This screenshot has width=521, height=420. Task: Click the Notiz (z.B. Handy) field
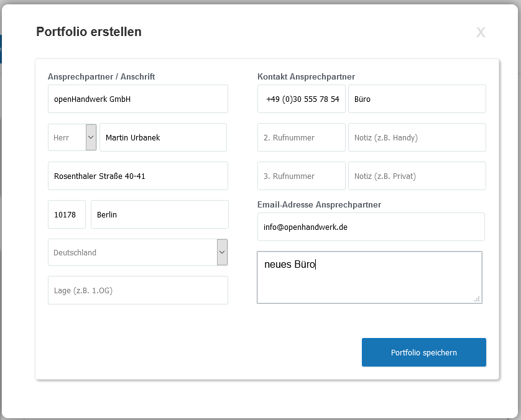tap(417, 137)
